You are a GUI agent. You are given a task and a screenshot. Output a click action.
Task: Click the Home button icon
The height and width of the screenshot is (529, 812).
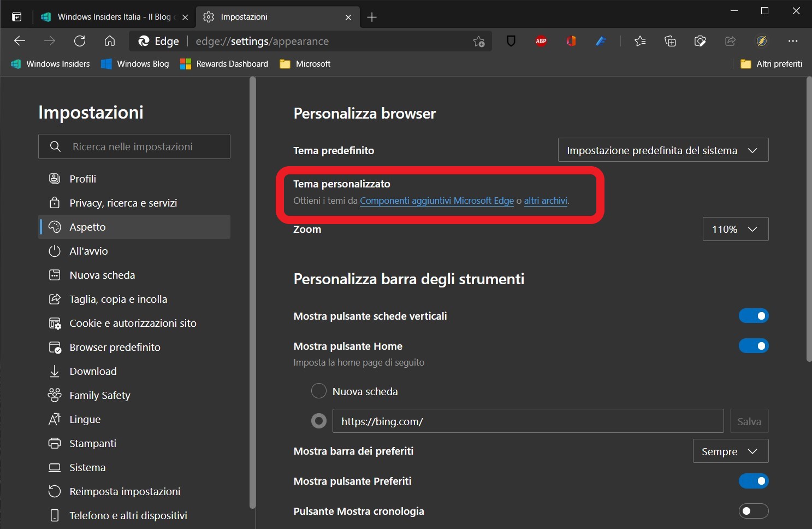point(110,41)
